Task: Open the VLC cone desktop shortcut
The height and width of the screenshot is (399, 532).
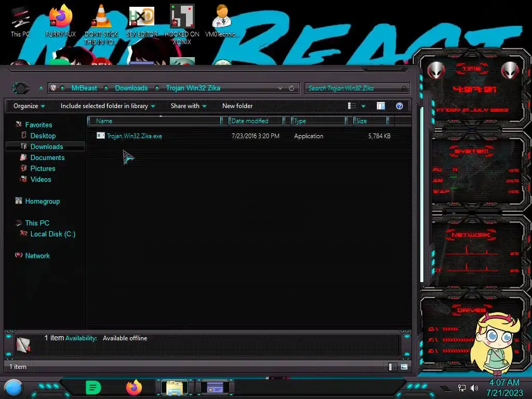Action: [x=101, y=24]
